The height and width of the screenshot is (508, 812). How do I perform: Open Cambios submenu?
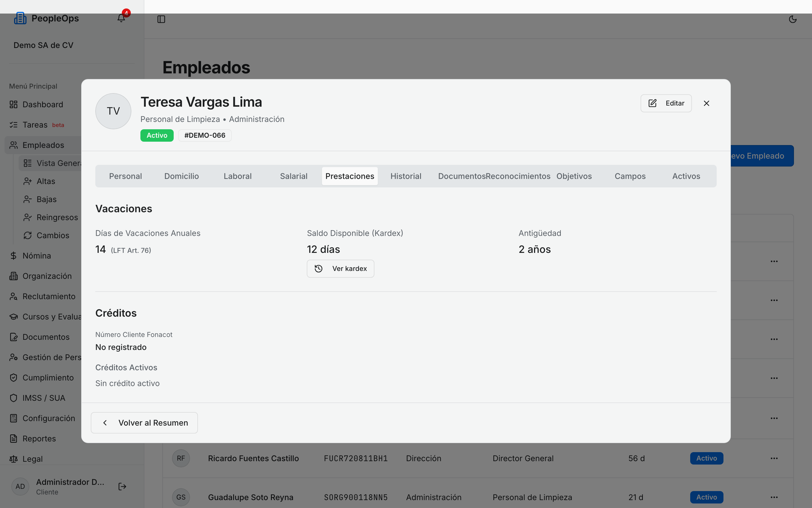click(x=50, y=236)
